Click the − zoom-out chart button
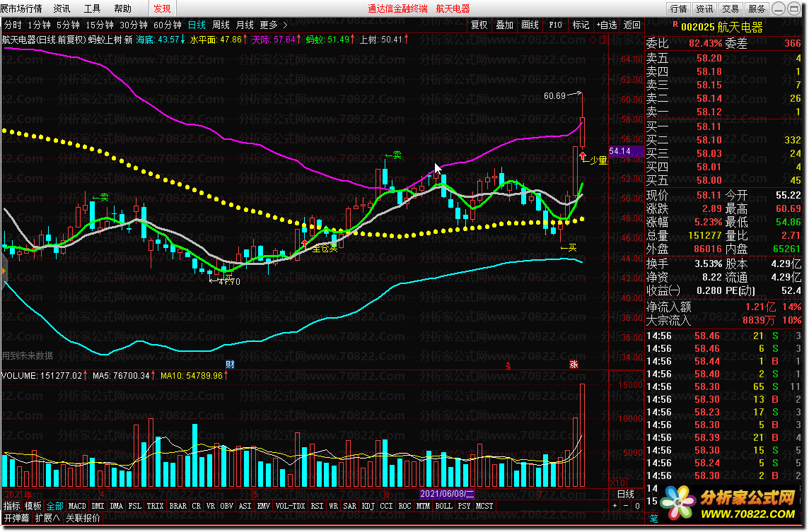809x532 pixels. click(626, 506)
